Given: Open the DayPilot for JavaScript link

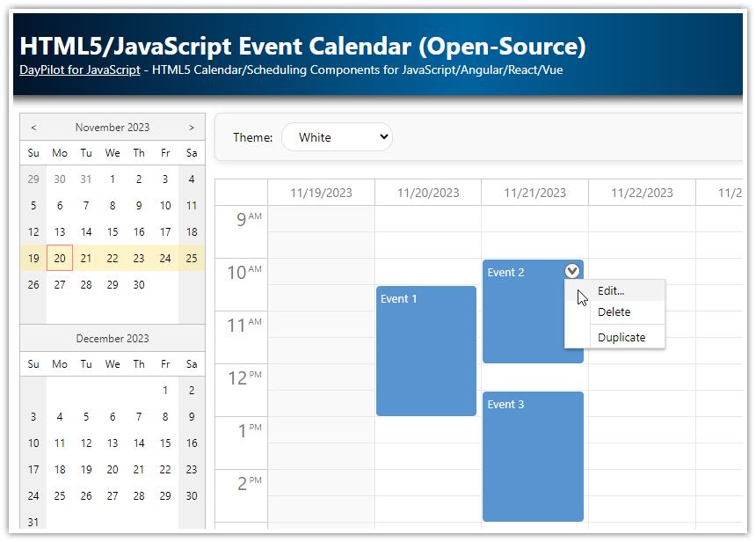Looking at the screenshot, I should point(79,70).
